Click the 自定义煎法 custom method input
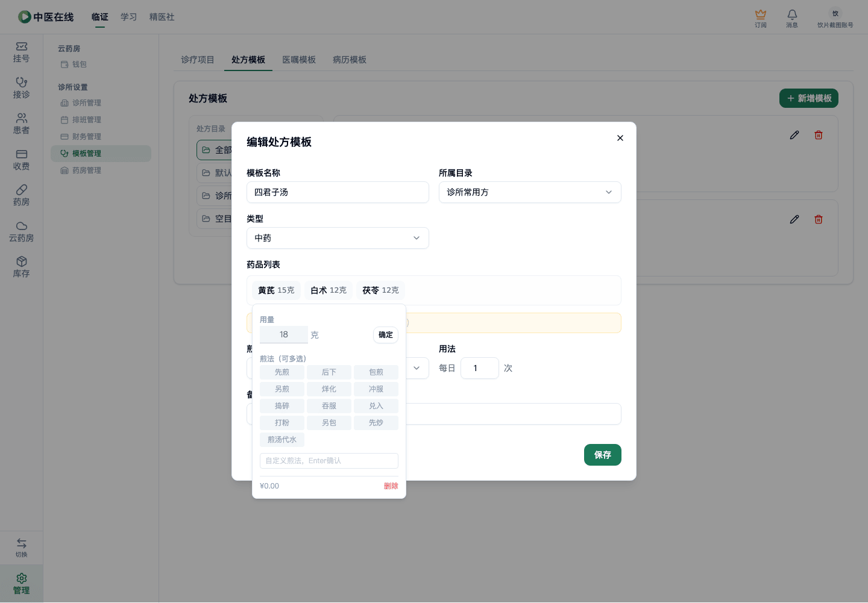 click(329, 461)
